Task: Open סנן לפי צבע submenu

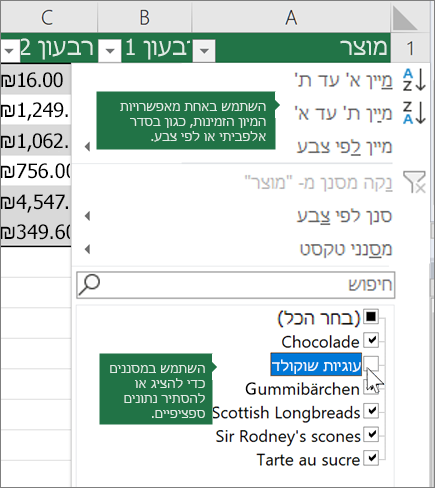Action: point(345,216)
